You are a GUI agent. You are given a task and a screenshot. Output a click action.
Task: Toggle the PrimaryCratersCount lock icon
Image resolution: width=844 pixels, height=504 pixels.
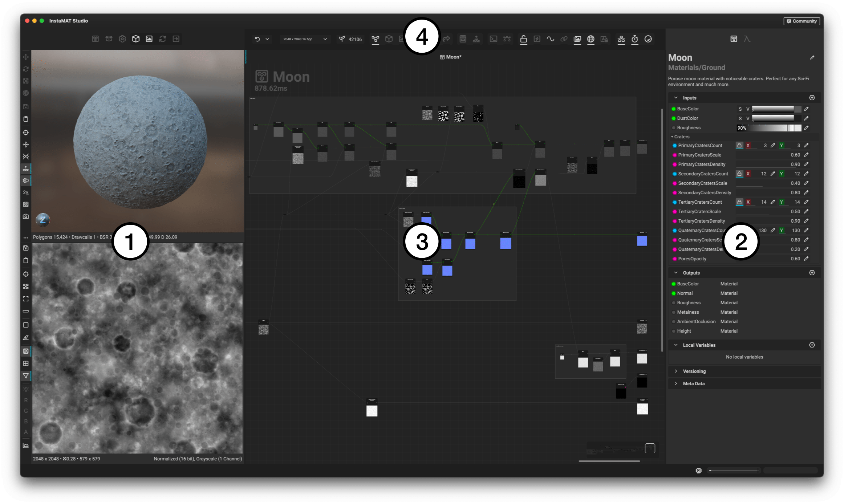click(x=739, y=146)
